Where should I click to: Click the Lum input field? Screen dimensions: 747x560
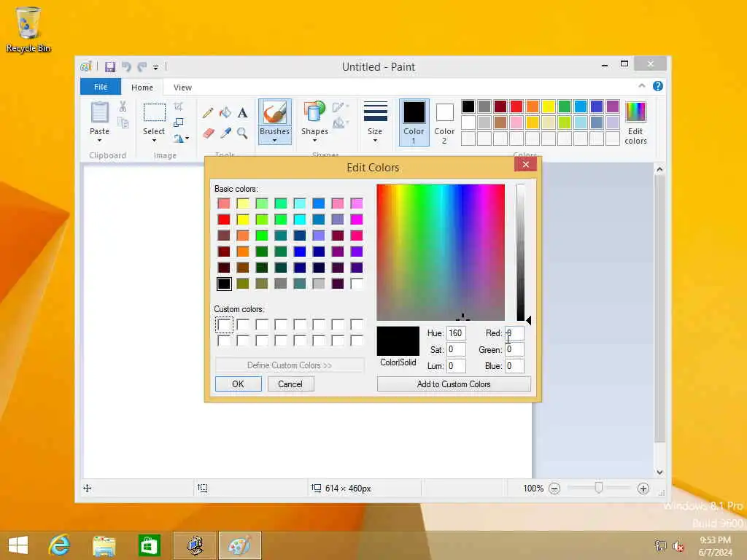coord(456,366)
